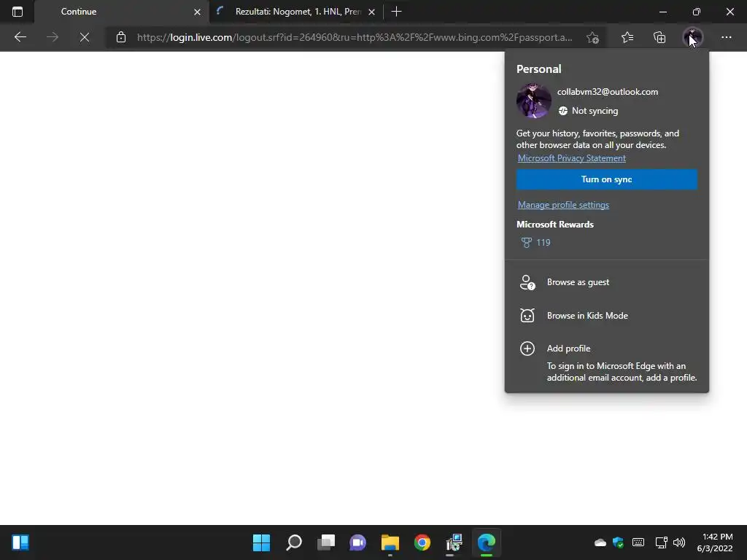Open the clock and date flyout
Viewport: 747px width, 560px height.
pyautogui.click(x=715, y=542)
